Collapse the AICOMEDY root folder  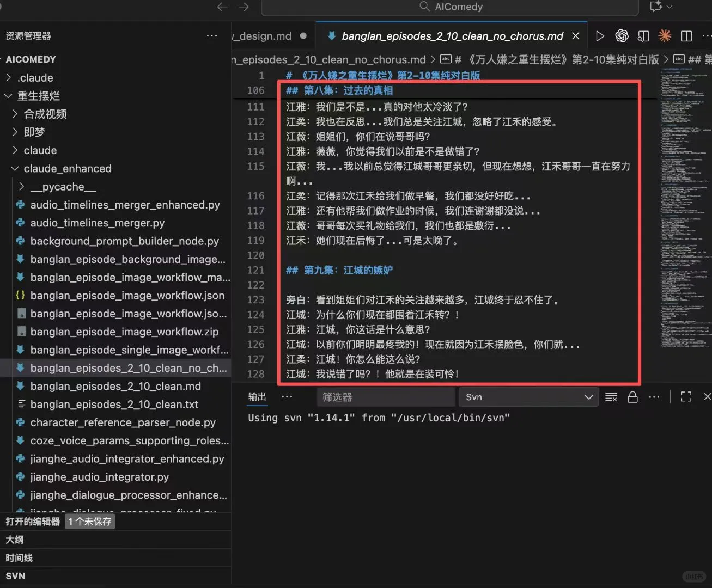click(x=31, y=59)
